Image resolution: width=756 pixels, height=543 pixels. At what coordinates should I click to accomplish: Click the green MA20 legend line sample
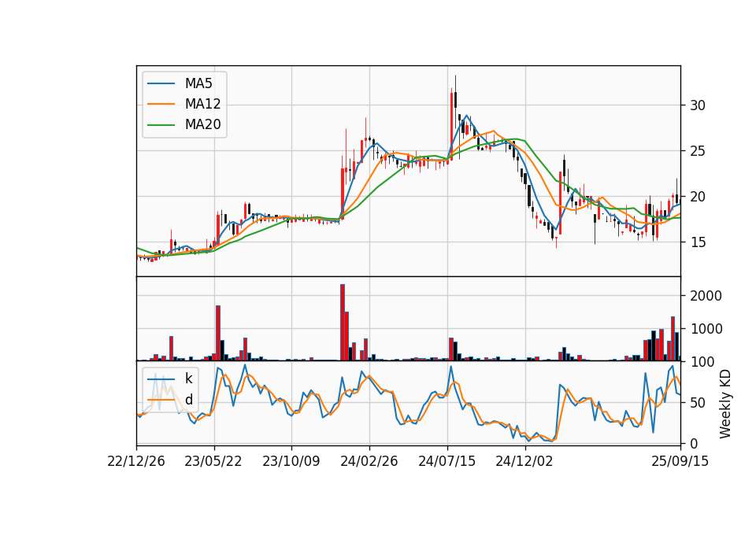tap(161, 125)
